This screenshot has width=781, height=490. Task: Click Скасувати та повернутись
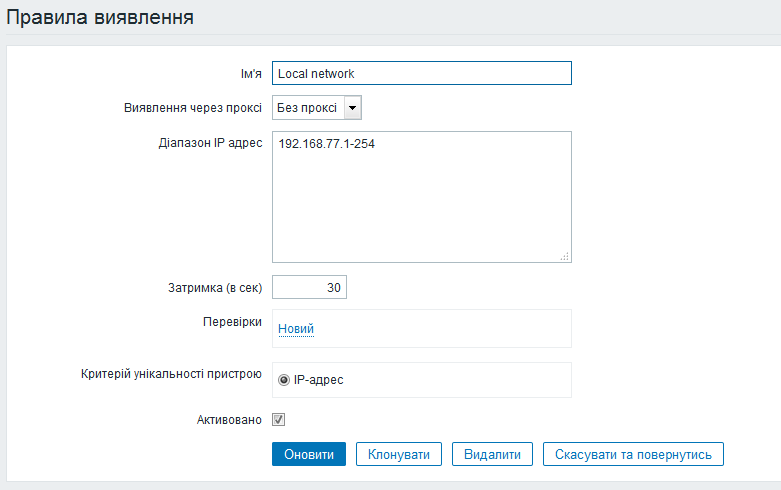(x=633, y=454)
